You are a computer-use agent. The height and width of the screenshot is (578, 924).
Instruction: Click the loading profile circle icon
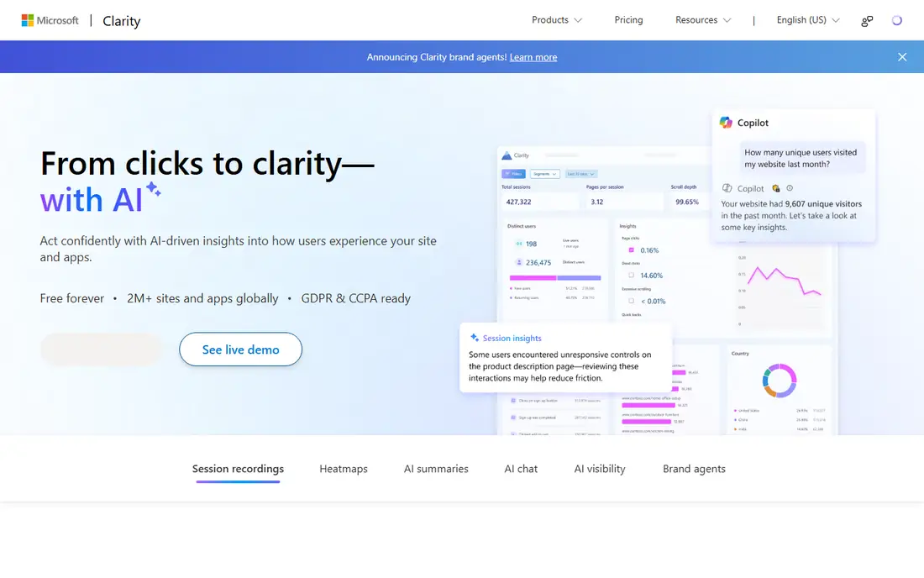(896, 21)
